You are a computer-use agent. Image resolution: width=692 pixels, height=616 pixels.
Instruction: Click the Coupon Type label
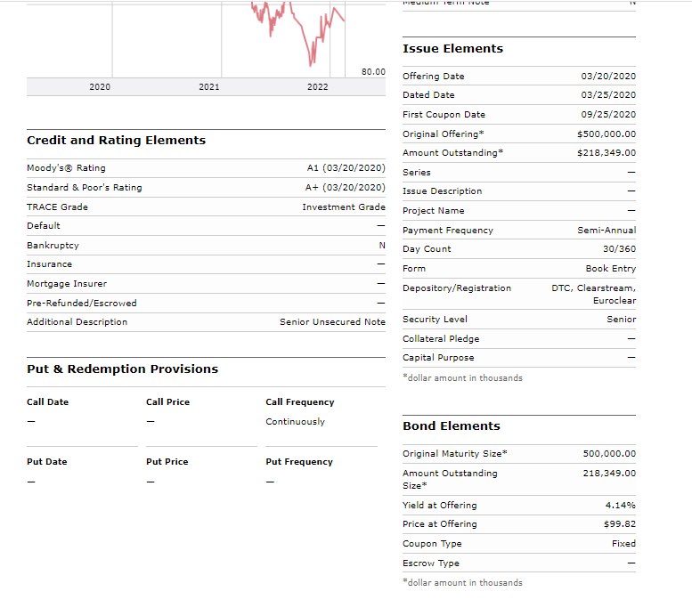(432, 544)
